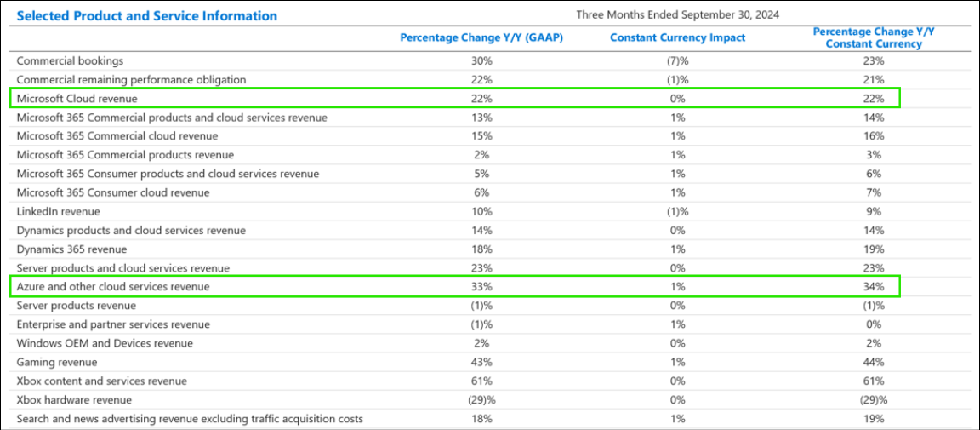Screen dimensions: 980x430
Task: Select the Constant Currency Impact column header
Action: 677,37
